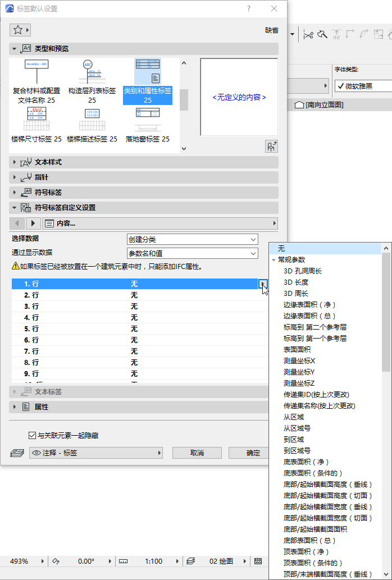The width and height of the screenshot is (392, 580).
Task: Click parameter popup scroll up arrow
Action: click(386, 249)
